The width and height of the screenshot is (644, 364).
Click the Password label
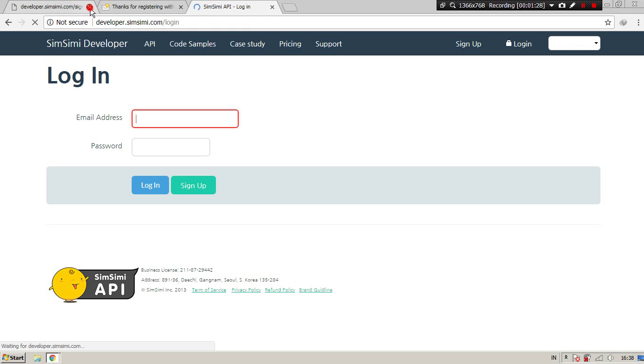107,146
